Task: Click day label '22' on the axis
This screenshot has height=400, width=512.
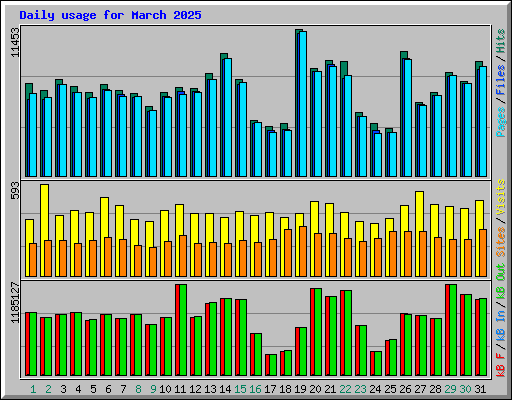Action: [345, 389]
